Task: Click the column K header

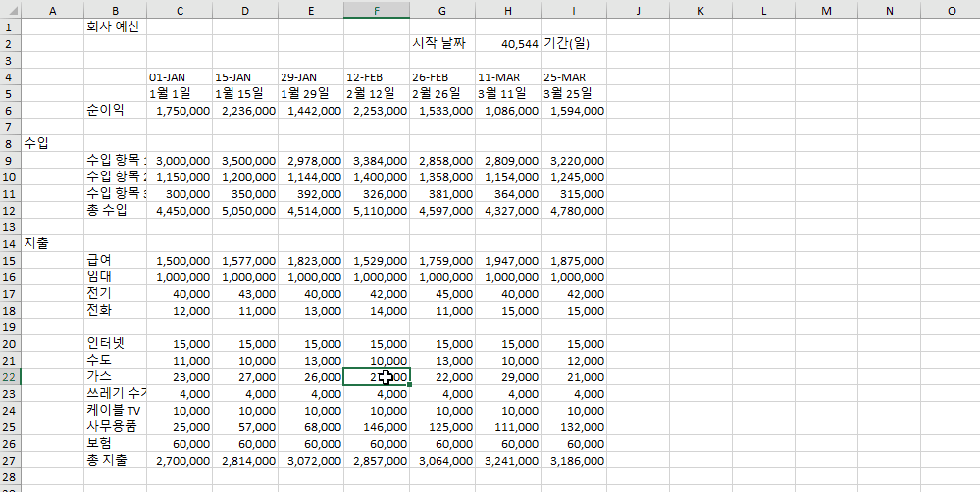Action: [x=700, y=10]
